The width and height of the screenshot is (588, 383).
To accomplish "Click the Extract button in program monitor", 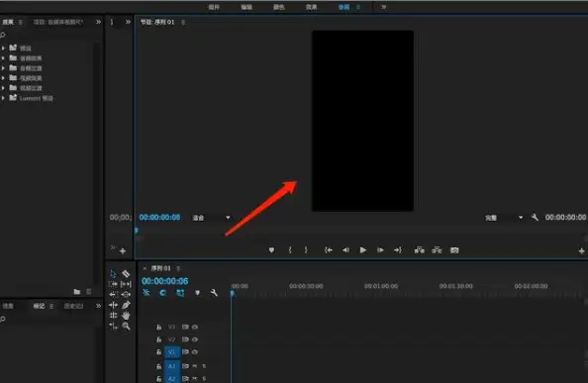I will [437, 250].
